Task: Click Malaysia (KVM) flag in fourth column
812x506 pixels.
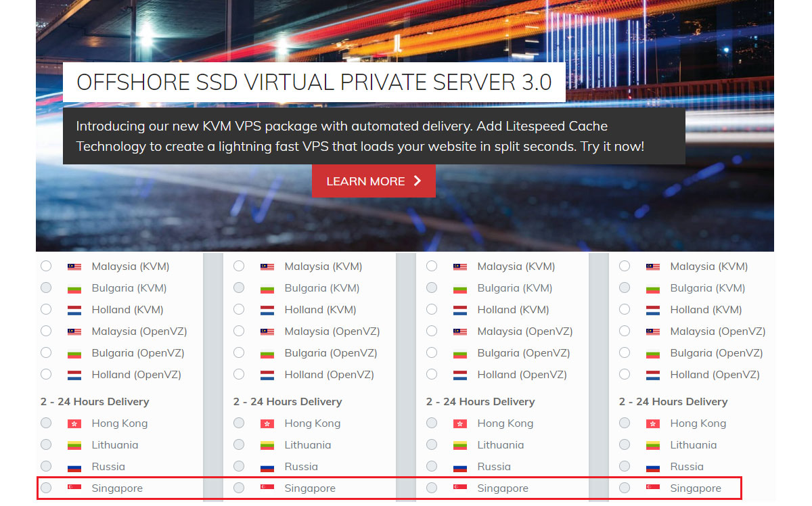Action: (653, 267)
